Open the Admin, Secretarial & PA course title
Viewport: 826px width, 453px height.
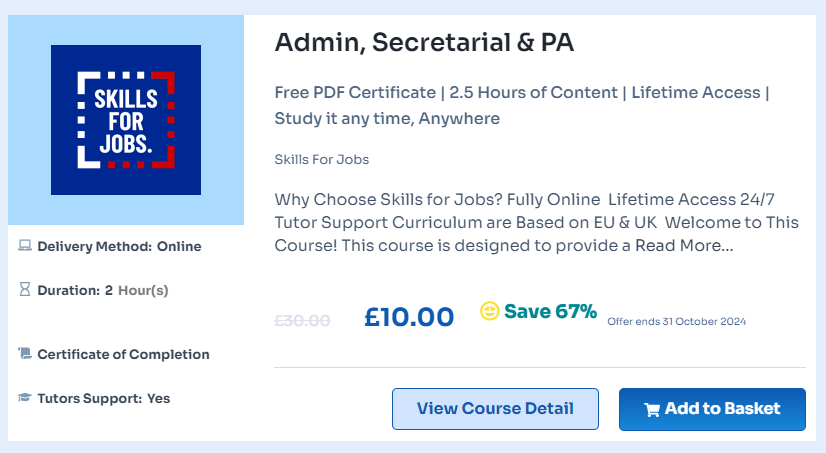tap(424, 43)
